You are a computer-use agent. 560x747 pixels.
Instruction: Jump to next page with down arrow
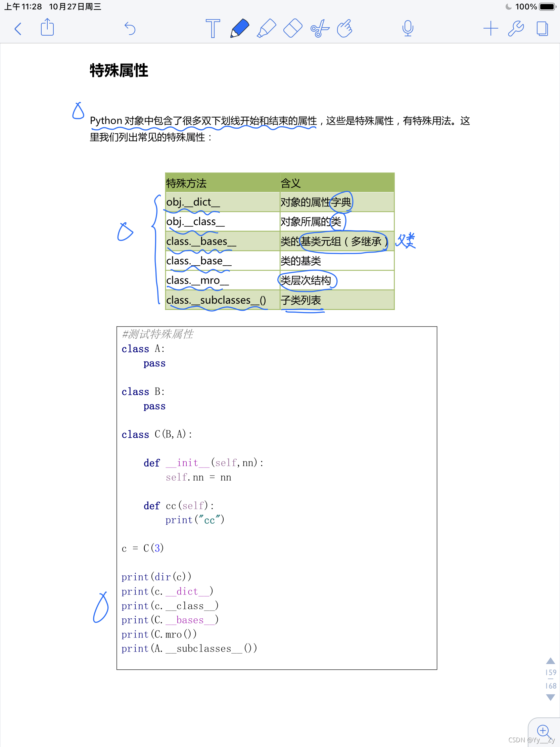pos(551,697)
